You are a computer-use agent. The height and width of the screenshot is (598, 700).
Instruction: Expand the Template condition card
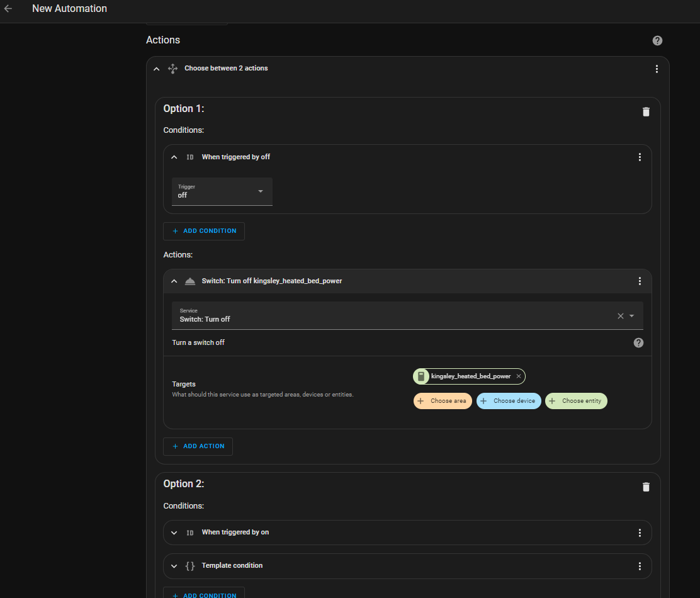pyautogui.click(x=174, y=566)
